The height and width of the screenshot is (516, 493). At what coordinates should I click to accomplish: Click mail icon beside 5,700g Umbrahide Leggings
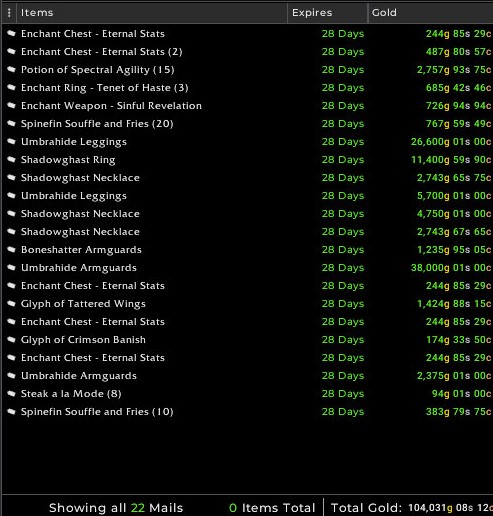[x=11, y=195]
